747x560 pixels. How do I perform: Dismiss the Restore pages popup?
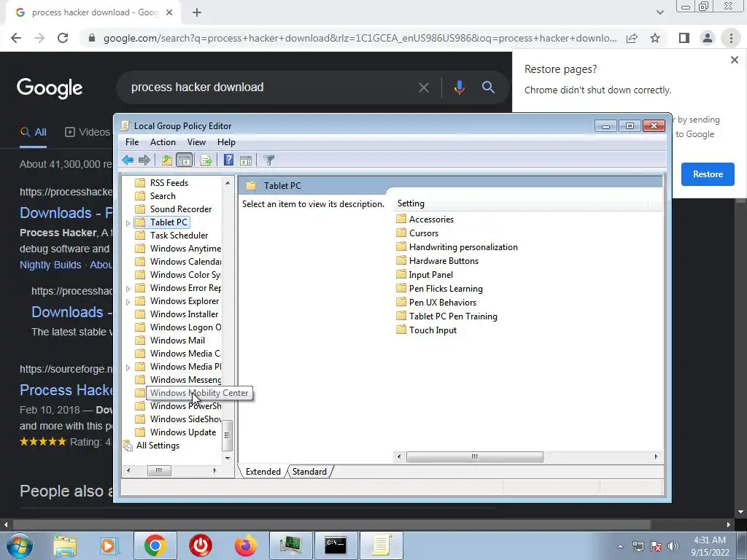734,60
